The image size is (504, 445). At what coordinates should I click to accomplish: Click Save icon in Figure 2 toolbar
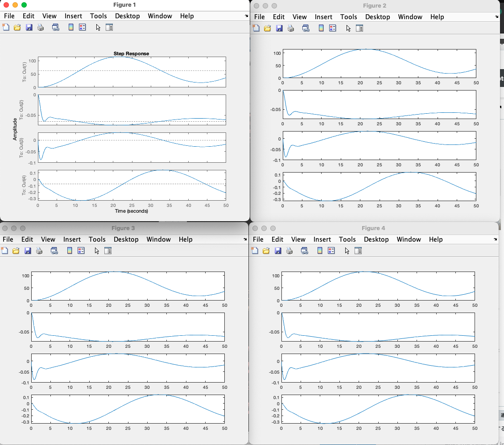279,28
